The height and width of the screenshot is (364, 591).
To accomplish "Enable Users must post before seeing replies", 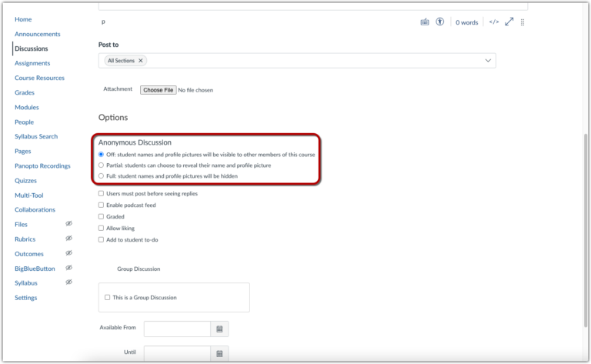I will tap(101, 193).
